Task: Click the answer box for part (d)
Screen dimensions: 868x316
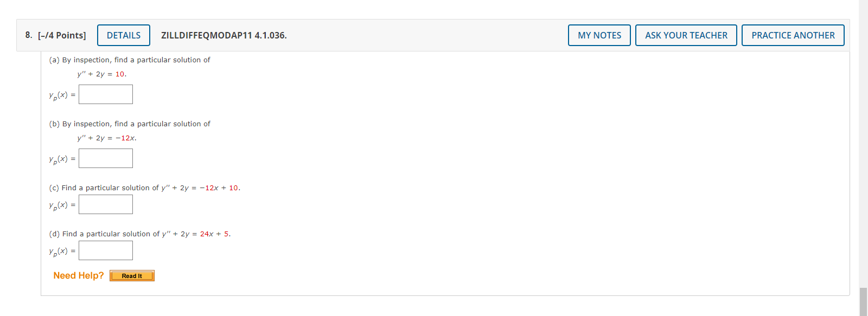Action: tap(105, 250)
